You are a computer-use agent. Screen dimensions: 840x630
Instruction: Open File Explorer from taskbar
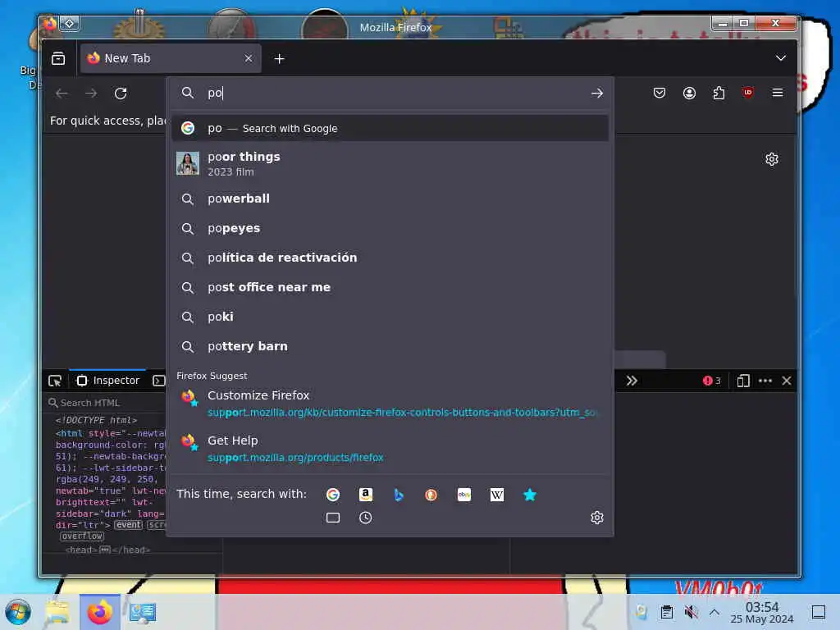(x=57, y=612)
